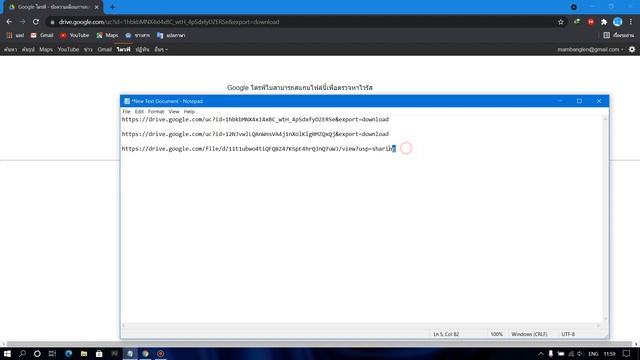Open Microsoft Store from the taskbar
Image resolution: width=640 pixels, height=360 pixels.
[x=99, y=353]
